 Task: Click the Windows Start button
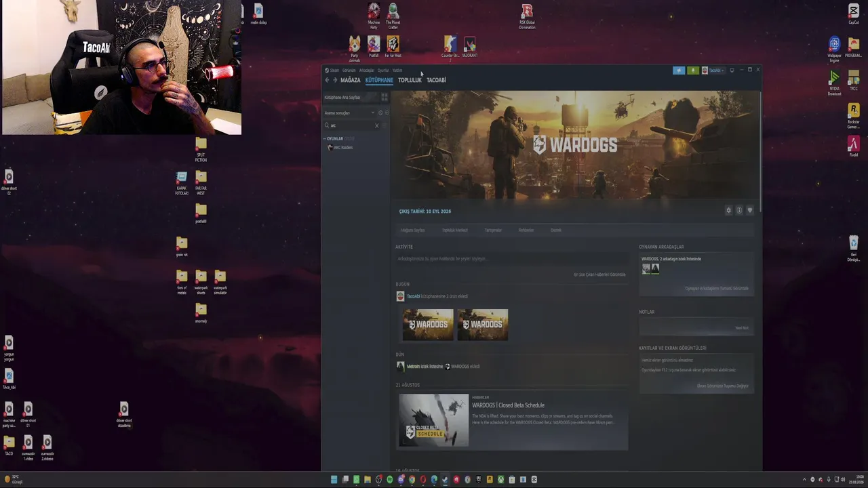(334, 480)
